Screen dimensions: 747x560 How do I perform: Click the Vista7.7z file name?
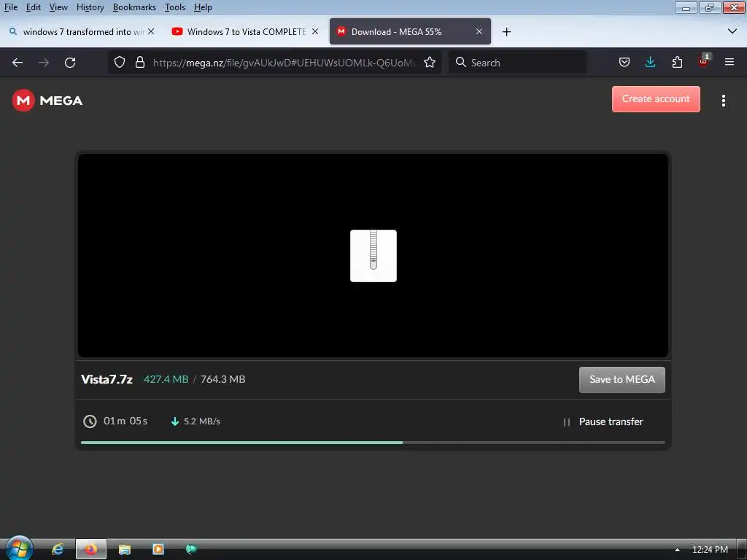click(107, 379)
